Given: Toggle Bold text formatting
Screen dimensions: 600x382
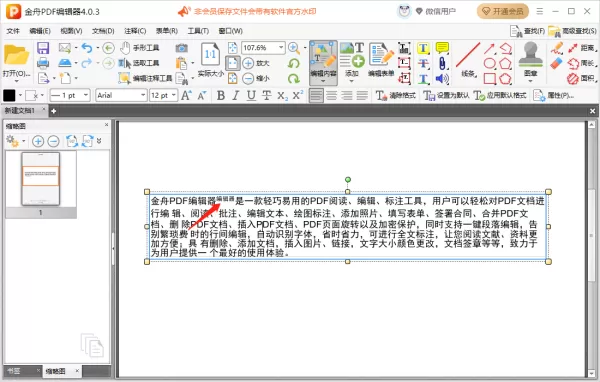Looking at the screenshot, I should pyautogui.click(x=220, y=95).
